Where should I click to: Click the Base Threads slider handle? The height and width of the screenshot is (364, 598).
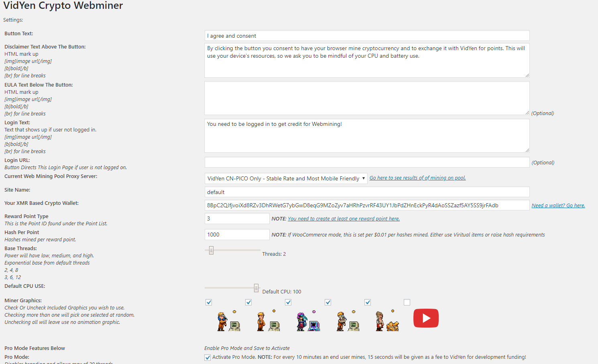(x=211, y=251)
